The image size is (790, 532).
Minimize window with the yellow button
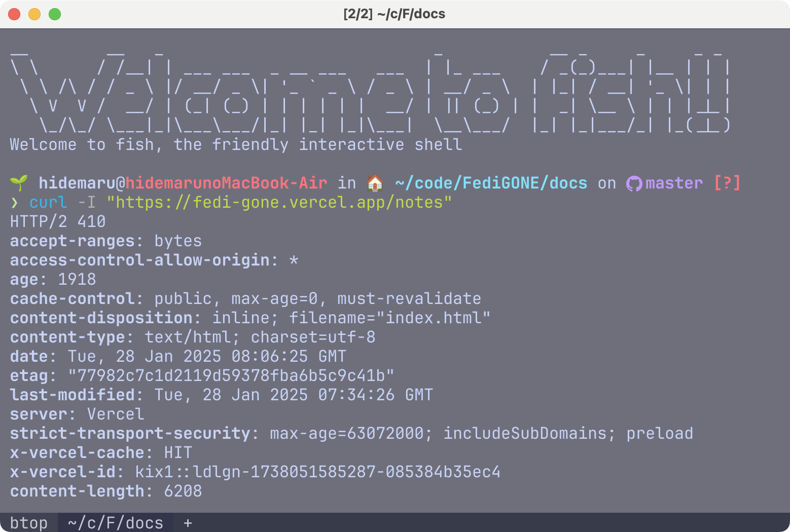(34, 14)
